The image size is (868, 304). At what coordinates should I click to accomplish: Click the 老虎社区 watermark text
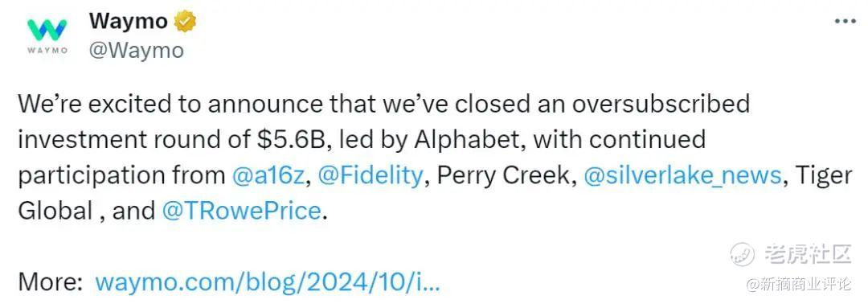pyautogui.click(x=808, y=255)
